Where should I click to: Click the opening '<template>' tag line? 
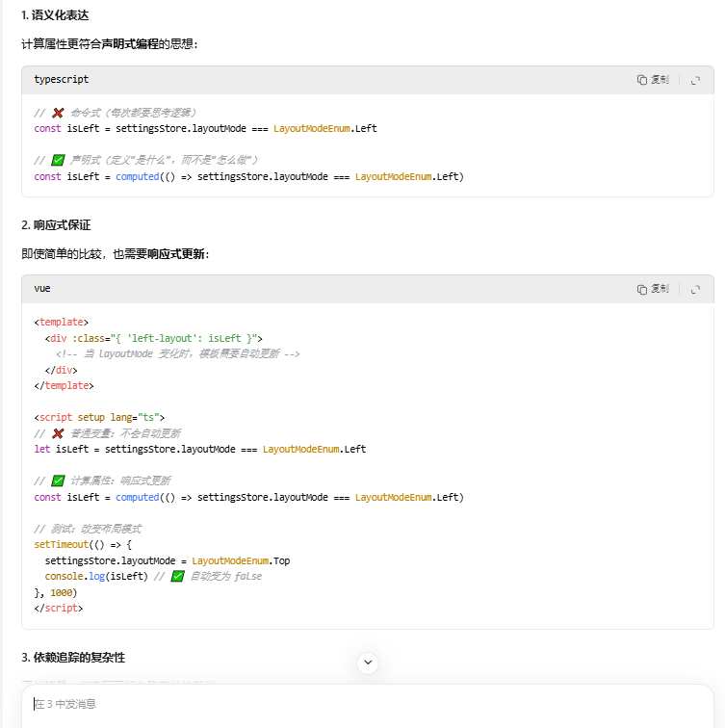coord(62,323)
